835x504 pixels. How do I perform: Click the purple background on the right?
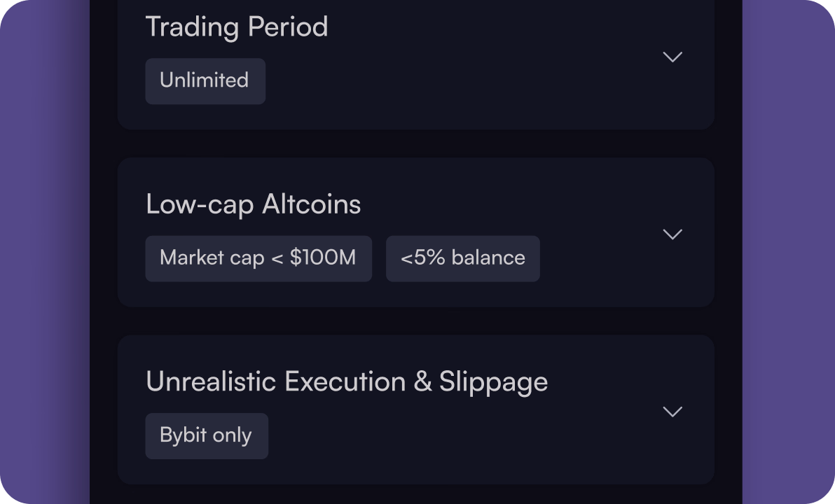click(x=788, y=252)
